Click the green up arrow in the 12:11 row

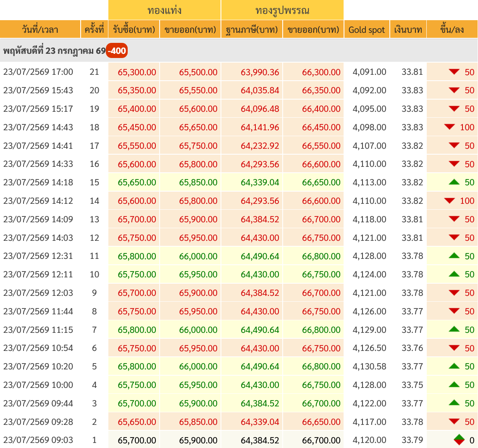click(x=454, y=274)
